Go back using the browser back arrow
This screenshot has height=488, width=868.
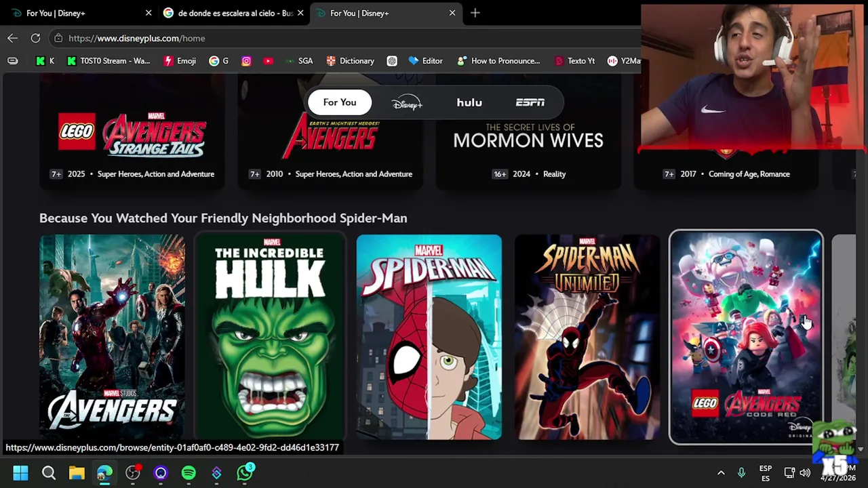tap(13, 38)
